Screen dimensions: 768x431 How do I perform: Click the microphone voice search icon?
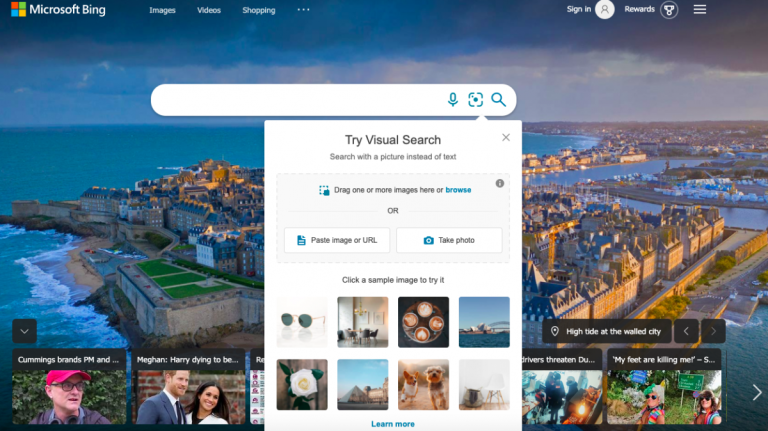(x=453, y=99)
